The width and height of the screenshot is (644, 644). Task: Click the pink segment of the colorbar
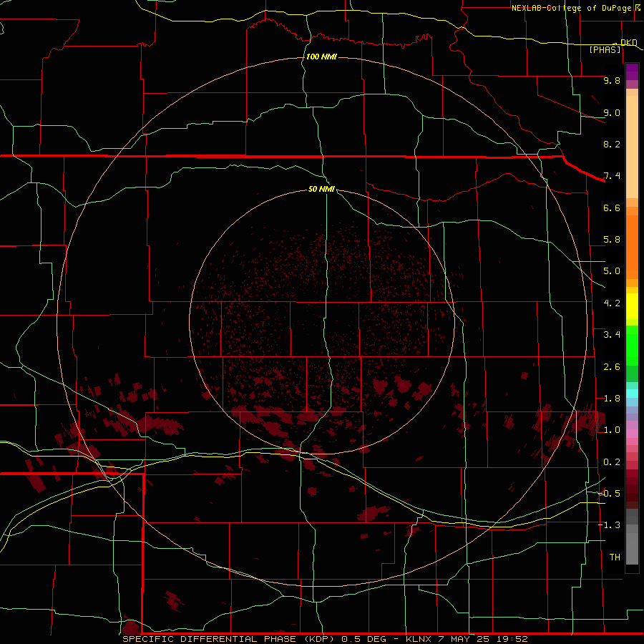(x=632, y=434)
